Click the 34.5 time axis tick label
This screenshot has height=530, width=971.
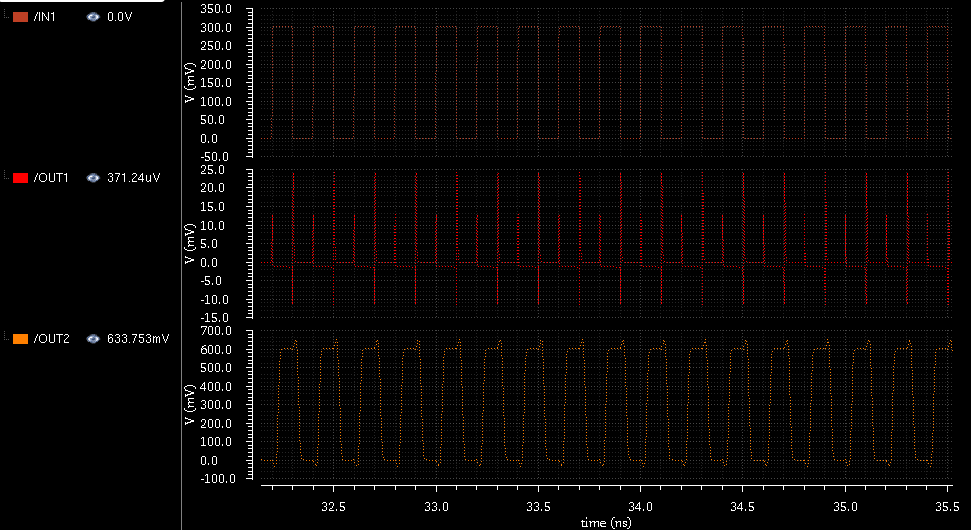click(742, 507)
